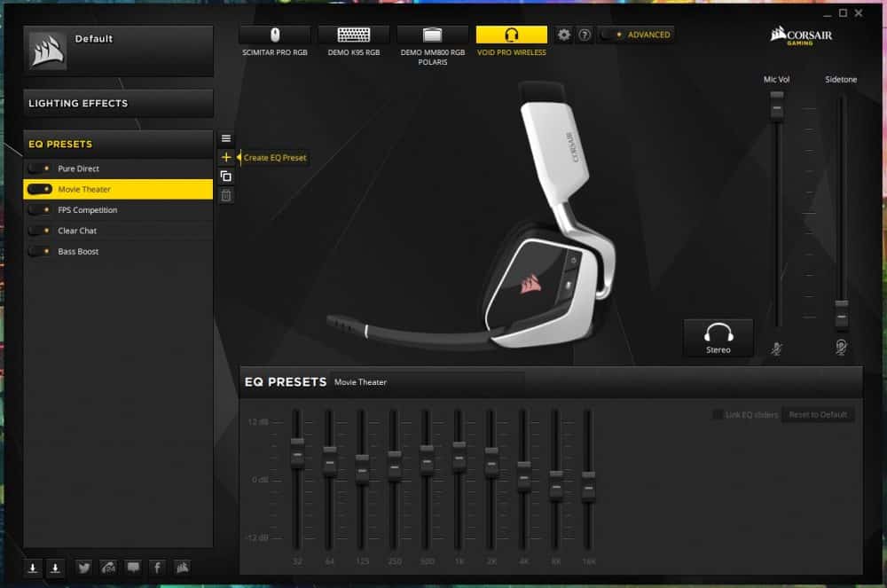Open the Default profile selector

point(118,51)
